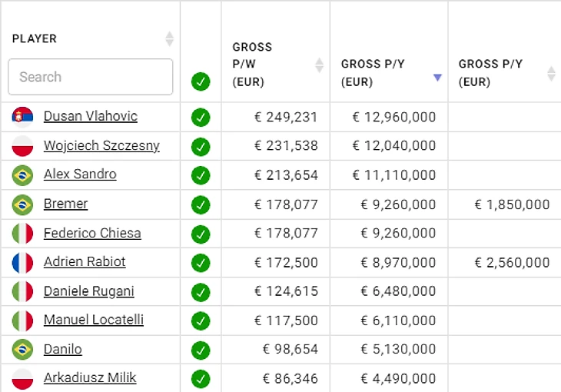Click the Player search input field
The width and height of the screenshot is (561, 392).
91,77
